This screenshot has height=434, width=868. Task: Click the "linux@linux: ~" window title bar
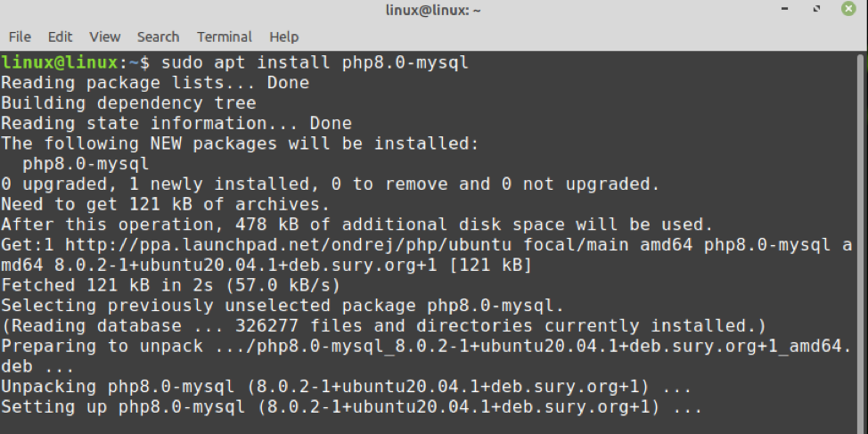pos(433,11)
